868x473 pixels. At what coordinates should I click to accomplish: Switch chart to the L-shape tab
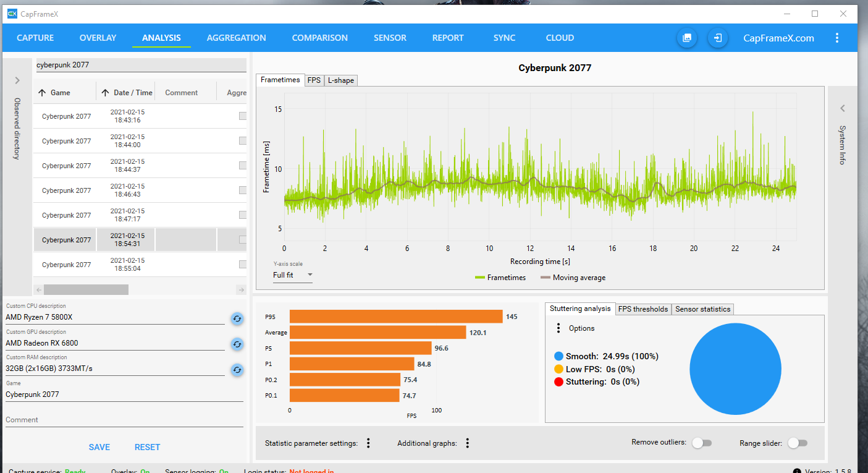pyautogui.click(x=340, y=80)
